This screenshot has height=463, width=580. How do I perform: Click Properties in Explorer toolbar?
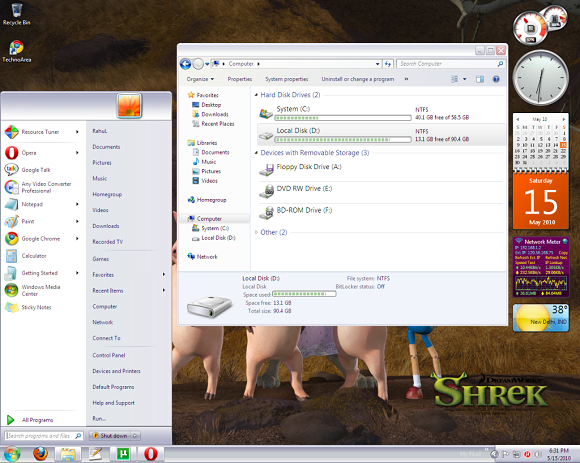coord(240,79)
